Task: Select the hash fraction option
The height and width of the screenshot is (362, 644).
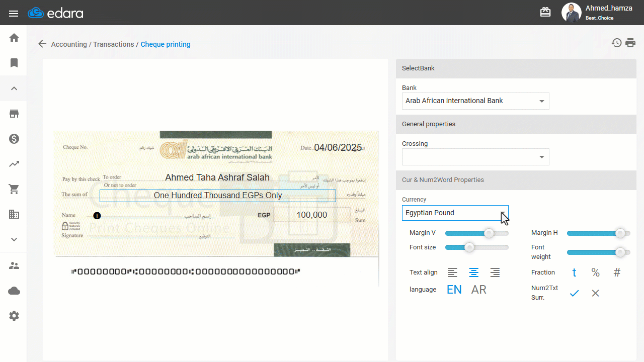Action: [617, 273]
